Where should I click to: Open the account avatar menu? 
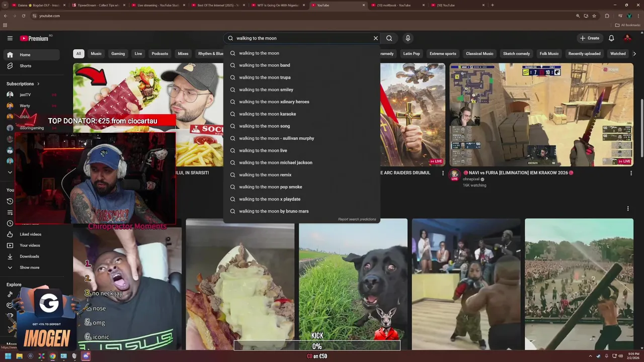click(627, 38)
